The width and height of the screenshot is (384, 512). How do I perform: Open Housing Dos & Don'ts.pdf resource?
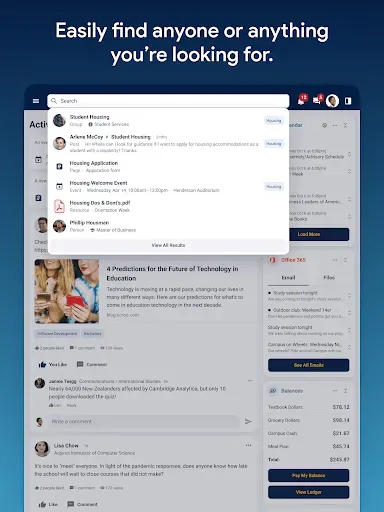[x=168, y=206]
